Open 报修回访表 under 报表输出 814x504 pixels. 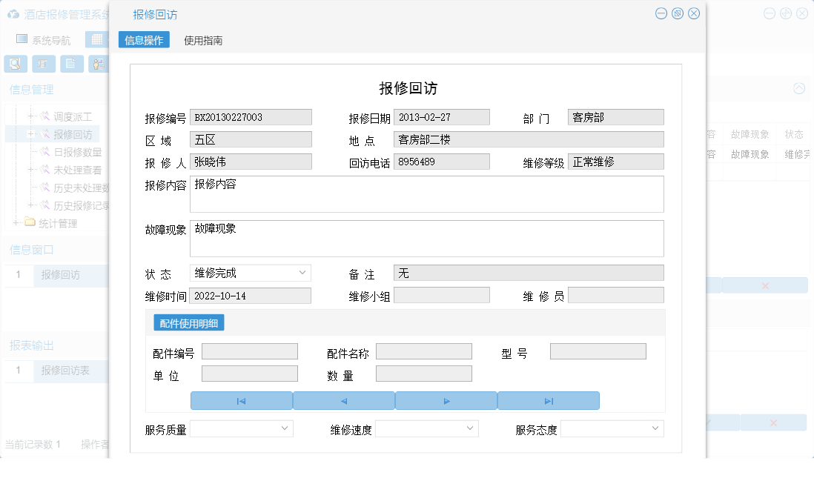[x=64, y=371]
